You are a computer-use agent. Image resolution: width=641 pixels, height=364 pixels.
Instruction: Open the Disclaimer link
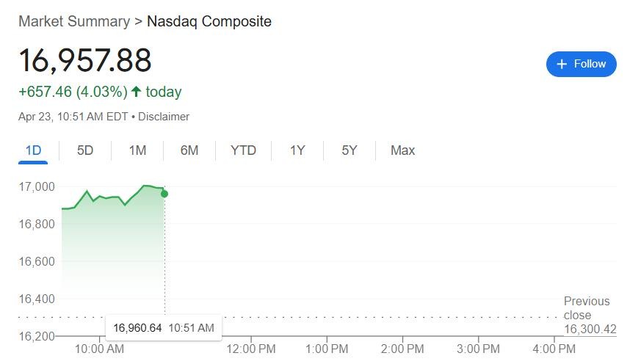(x=164, y=117)
